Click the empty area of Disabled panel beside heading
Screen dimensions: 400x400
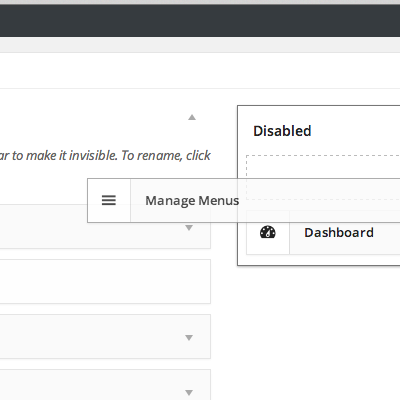tap(357, 131)
